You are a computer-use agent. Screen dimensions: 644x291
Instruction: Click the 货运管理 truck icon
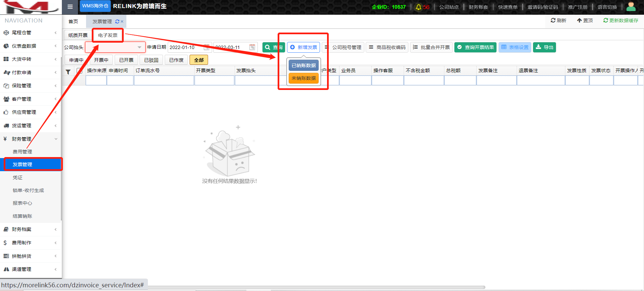click(x=6, y=126)
